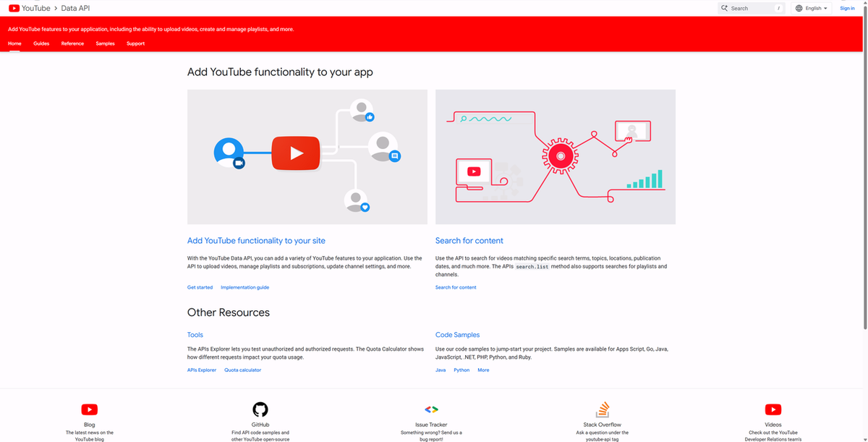Open the Reference tab
The width and height of the screenshot is (868, 442).
72,43
